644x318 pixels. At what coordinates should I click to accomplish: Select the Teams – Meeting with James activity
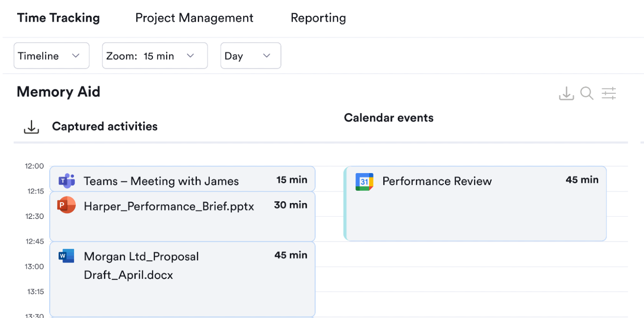coord(182,179)
